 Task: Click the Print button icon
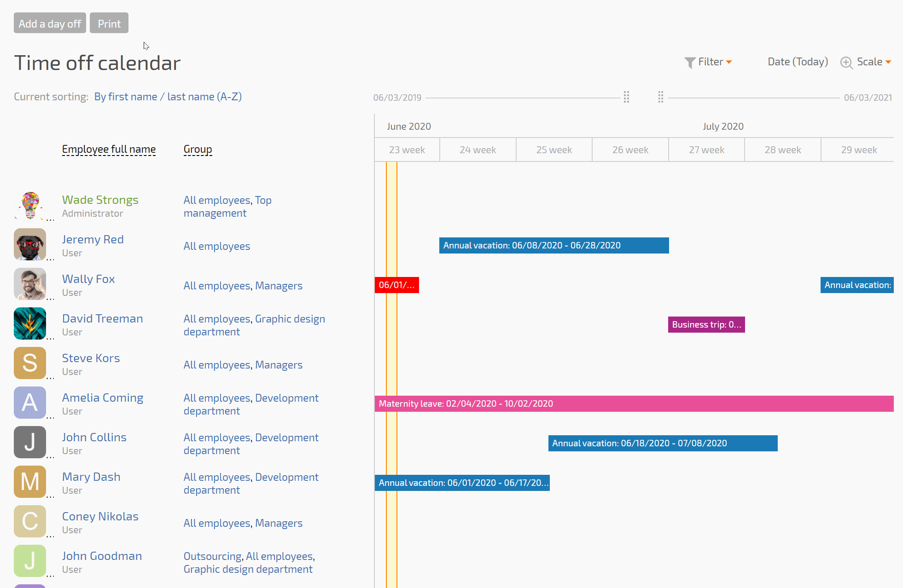click(109, 23)
